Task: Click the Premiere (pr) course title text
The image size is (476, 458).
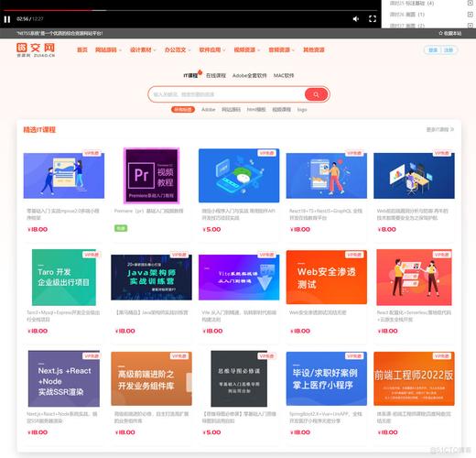Action: coord(148,211)
